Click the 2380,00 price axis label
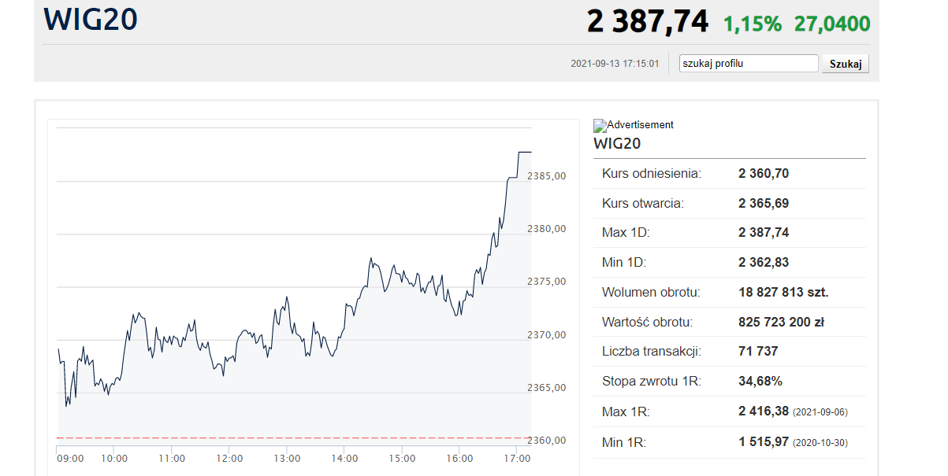The image size is (948, 476). pyautogui.click(x=547, y=229)
